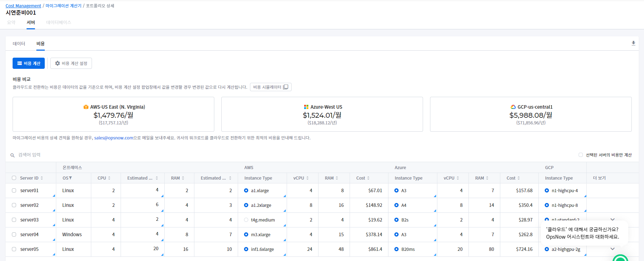Screen dimensions: 644x261
Task: Click the sales@opsnow.com email link
Action: (114, 138)
